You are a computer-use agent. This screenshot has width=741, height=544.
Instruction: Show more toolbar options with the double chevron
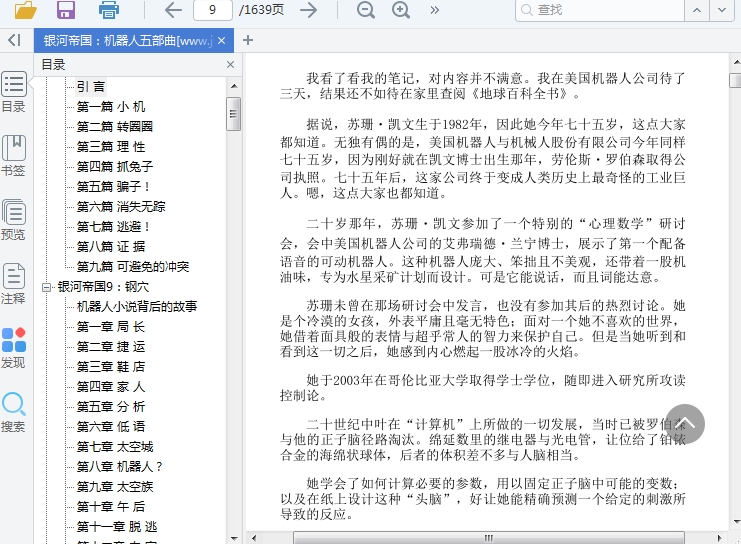coord(434,10)
